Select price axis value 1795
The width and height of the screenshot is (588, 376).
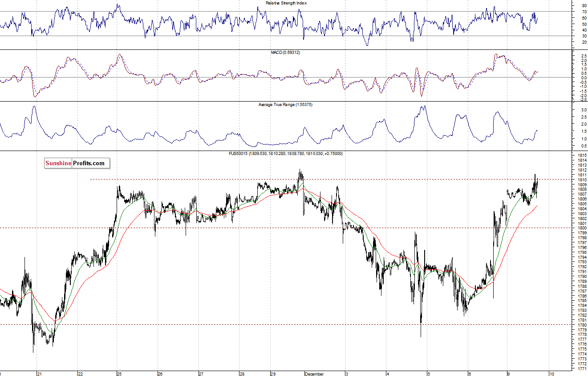581,252
